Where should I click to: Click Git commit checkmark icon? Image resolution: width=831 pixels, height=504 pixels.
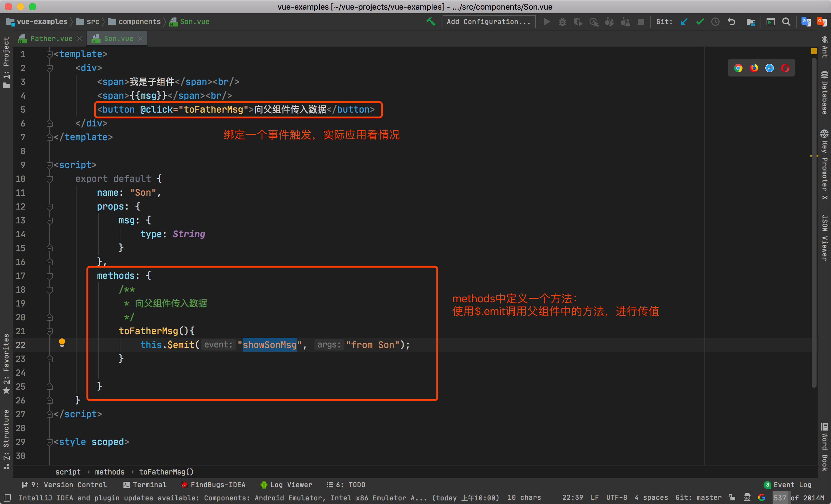coord(700,22)
